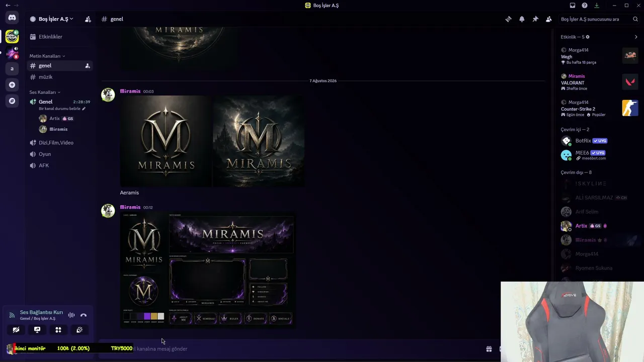Click search magnifier icon
The width and height of the screenshot is (644, 362).
(x=635, y=19)
